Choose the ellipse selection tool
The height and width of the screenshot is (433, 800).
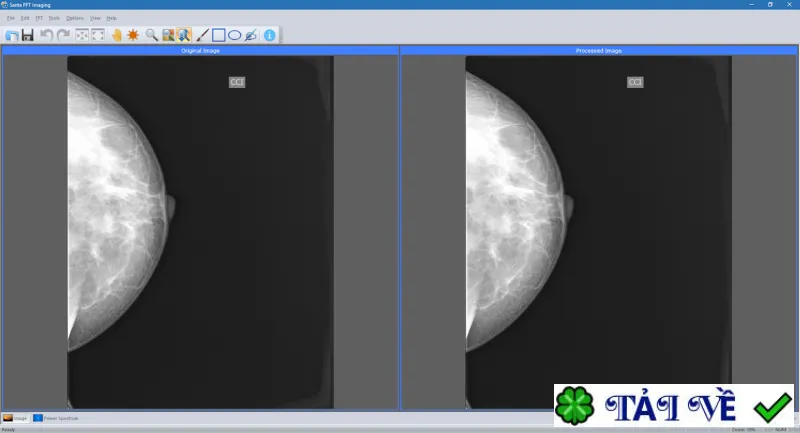pyautogui.click(x=234, y=35)
